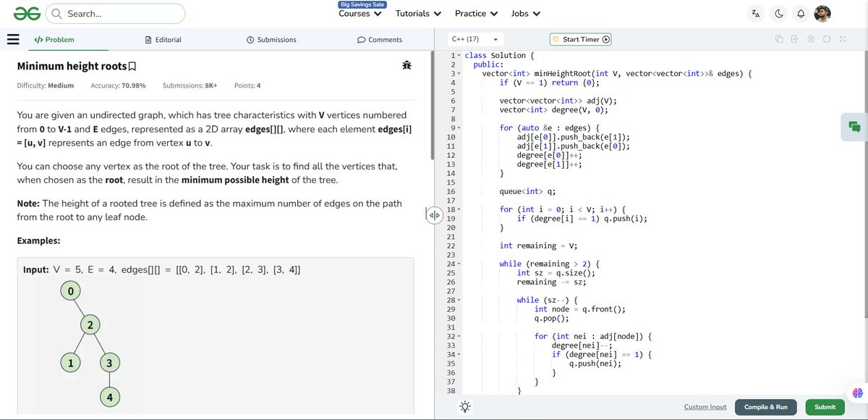Collapse code fold at line 24
This screenshot has width=868, height=420.
click(459, 264)
